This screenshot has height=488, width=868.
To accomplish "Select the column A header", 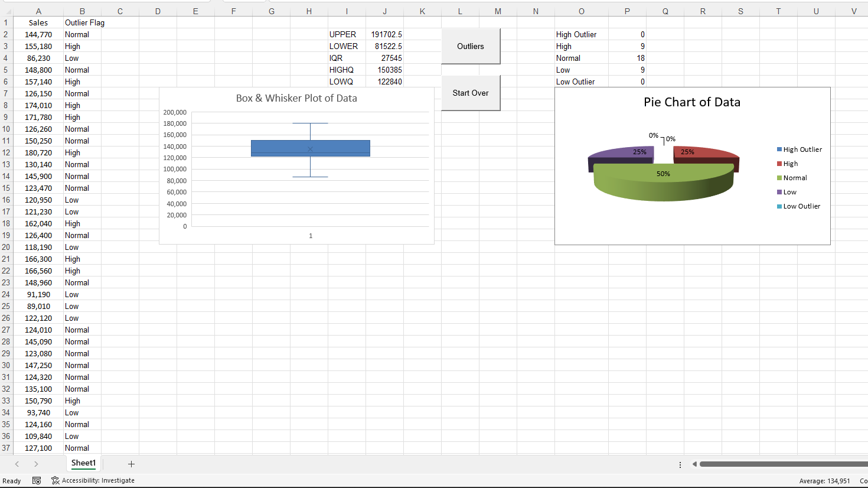I will point(38,11).
